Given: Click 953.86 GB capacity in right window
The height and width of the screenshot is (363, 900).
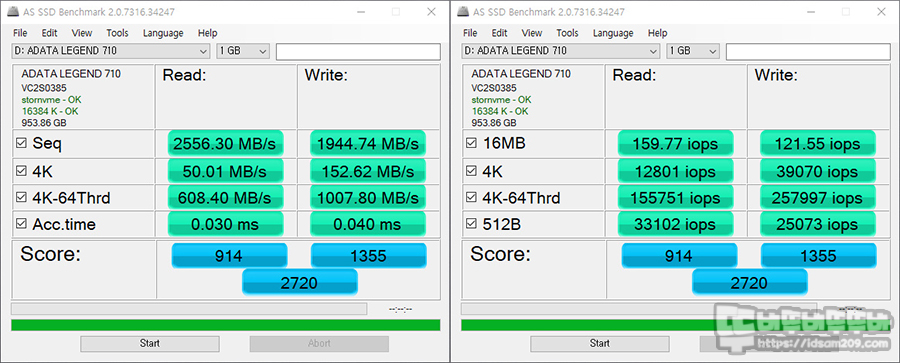Looking at the screenshot, I should pyautogui.click(x=494, y=123).
